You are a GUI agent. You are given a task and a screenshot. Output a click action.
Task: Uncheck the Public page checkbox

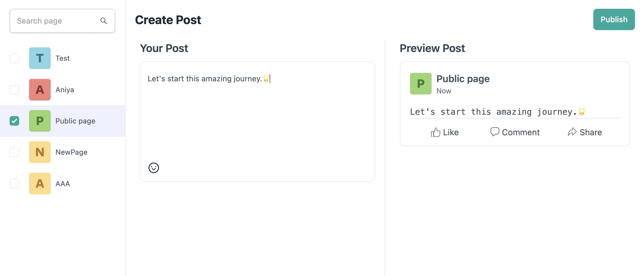15,121
